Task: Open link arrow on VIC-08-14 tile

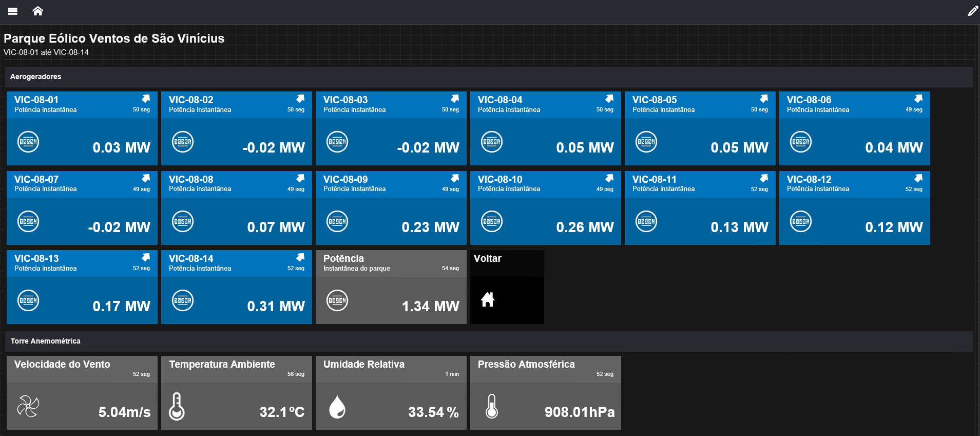Action: [x=300, y=257]
